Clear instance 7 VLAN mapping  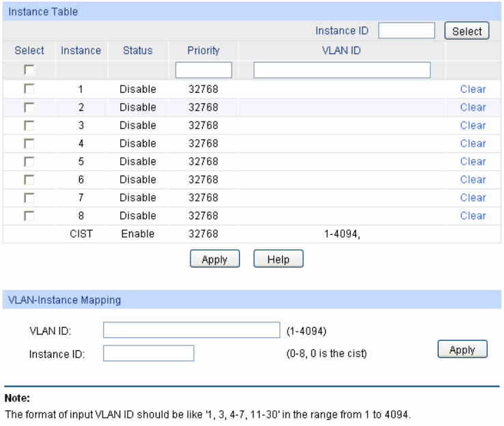[x=473, y=197]
